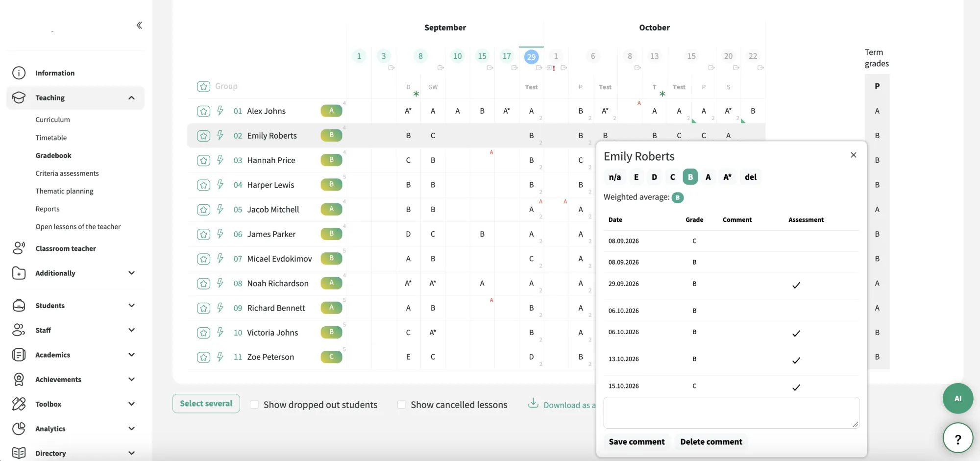Viewport: 980px width, 461px height.
Task: Click the download icon beside Download as
Action: 533,403
